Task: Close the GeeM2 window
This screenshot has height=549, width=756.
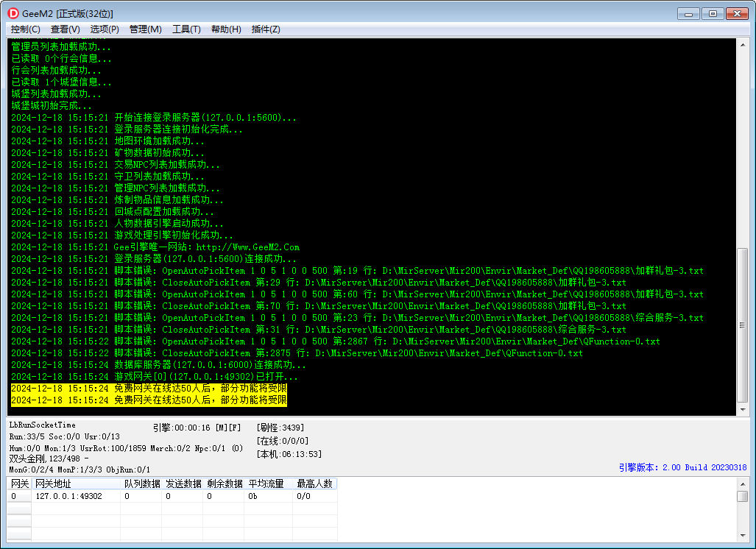Action: click(737, 14)
